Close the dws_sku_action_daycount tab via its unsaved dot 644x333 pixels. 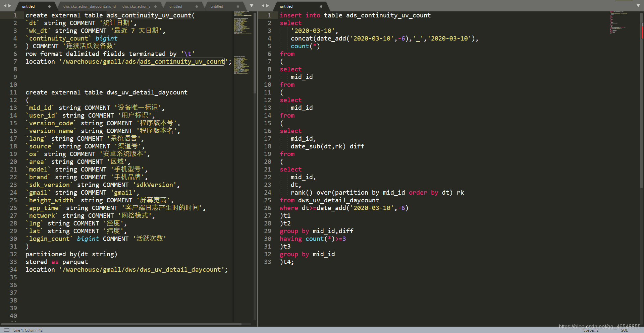click(155, 6)
